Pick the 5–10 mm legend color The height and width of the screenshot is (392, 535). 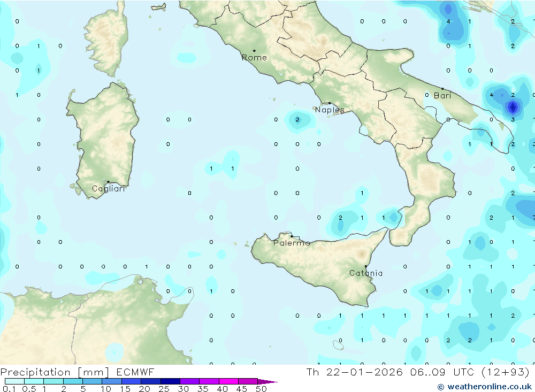pos(92,381)
